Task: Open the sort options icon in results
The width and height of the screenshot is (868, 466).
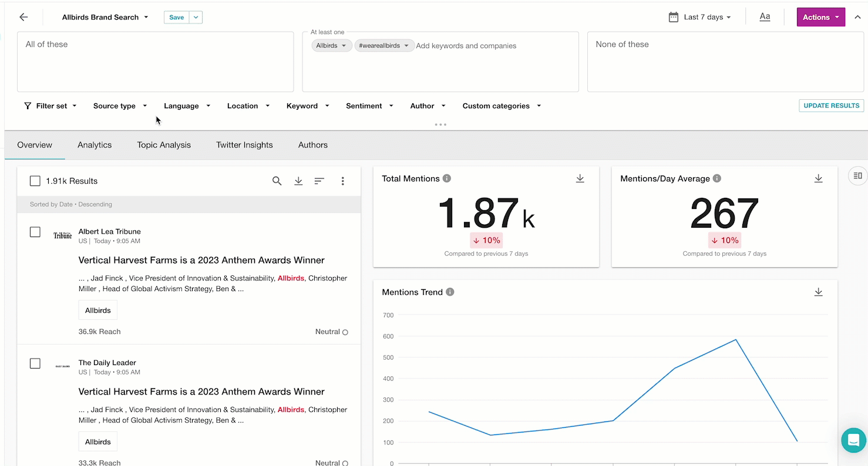Action: pos(319,181)
